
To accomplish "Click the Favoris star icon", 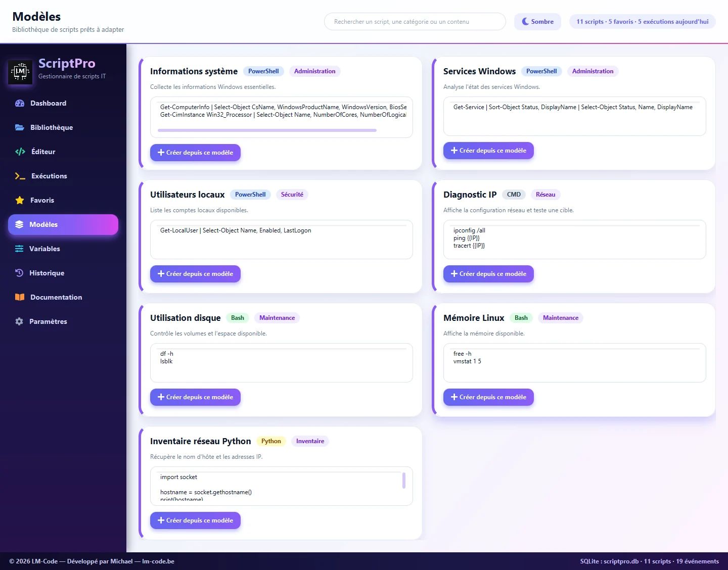I will click(x=20, y=200).
